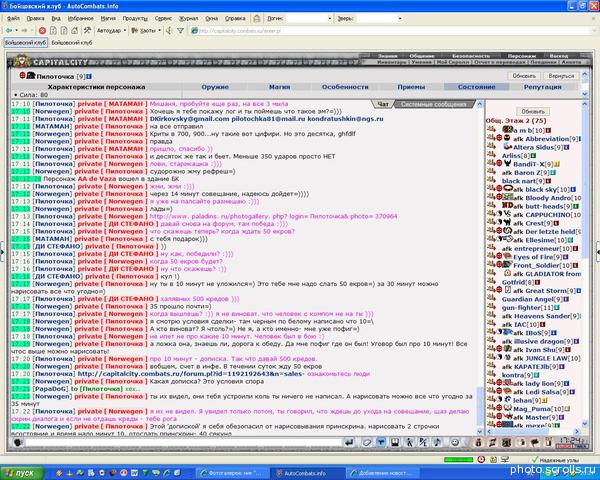
Task: Click private-message icon next to kontra[9]
Action: point(491,375)
